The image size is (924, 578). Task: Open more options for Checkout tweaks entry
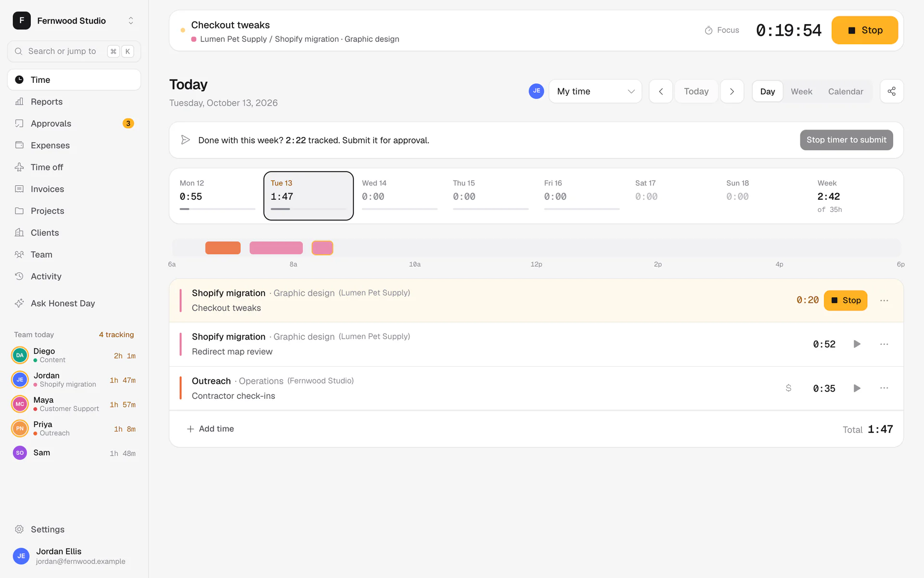tap(884, 301)
